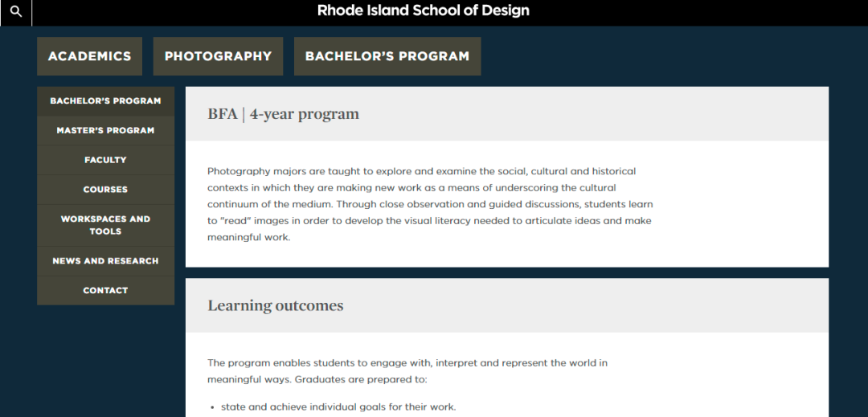Open Master's Program in the sidebar
Screen dimensions: 868x417
tap(106, 130)
